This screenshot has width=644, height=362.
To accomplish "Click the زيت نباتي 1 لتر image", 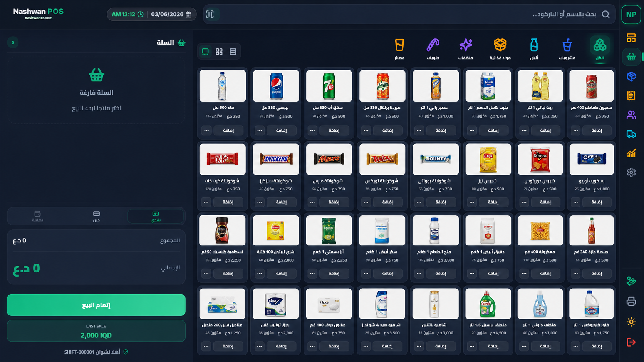I will (540, 86).
